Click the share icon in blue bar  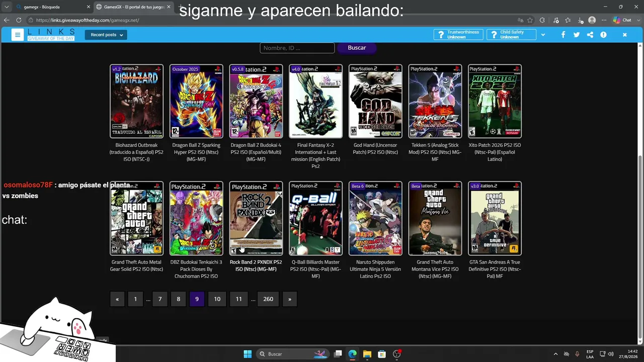tap(590, 35)
